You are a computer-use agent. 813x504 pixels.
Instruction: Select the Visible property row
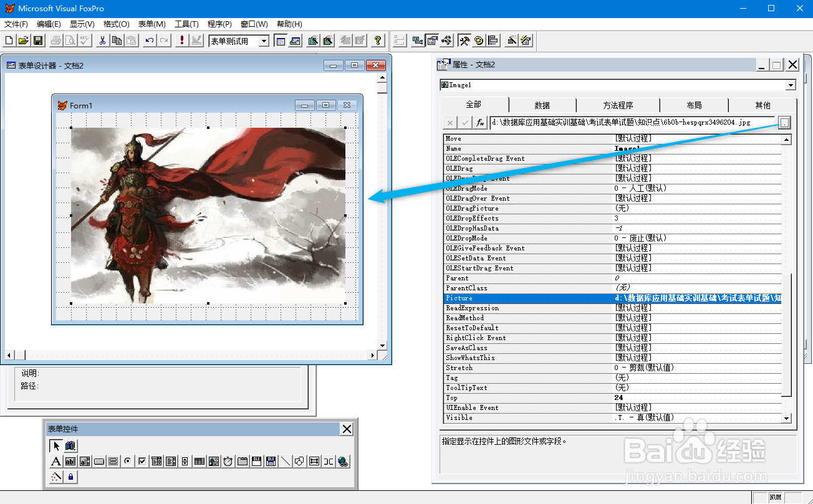coord(612,417)
